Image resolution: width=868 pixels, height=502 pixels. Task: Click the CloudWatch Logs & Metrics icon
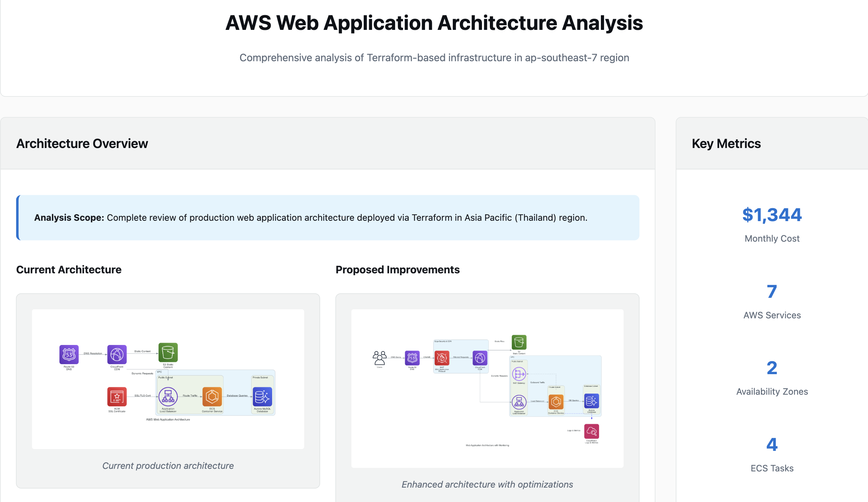pyautogui.click(x=592, y=431)
